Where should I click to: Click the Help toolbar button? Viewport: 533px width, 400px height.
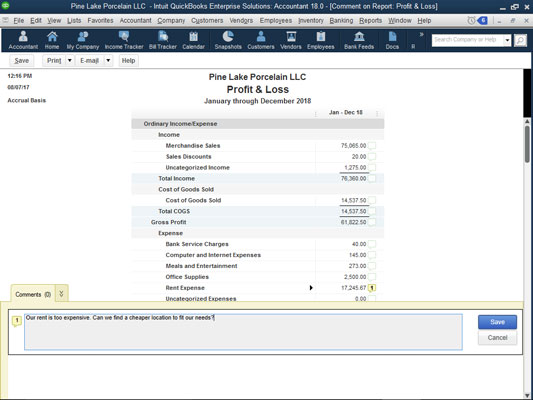point(128,60)
